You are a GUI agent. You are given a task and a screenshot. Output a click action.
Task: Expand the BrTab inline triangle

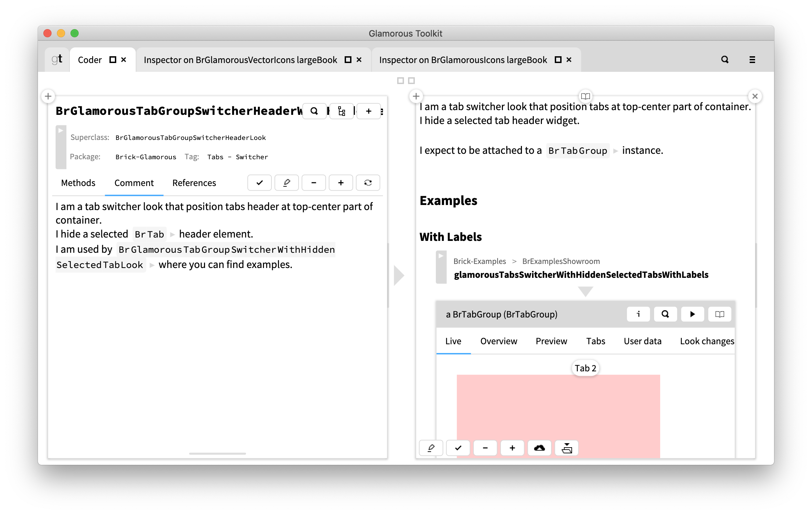click(x=172, y=234)
